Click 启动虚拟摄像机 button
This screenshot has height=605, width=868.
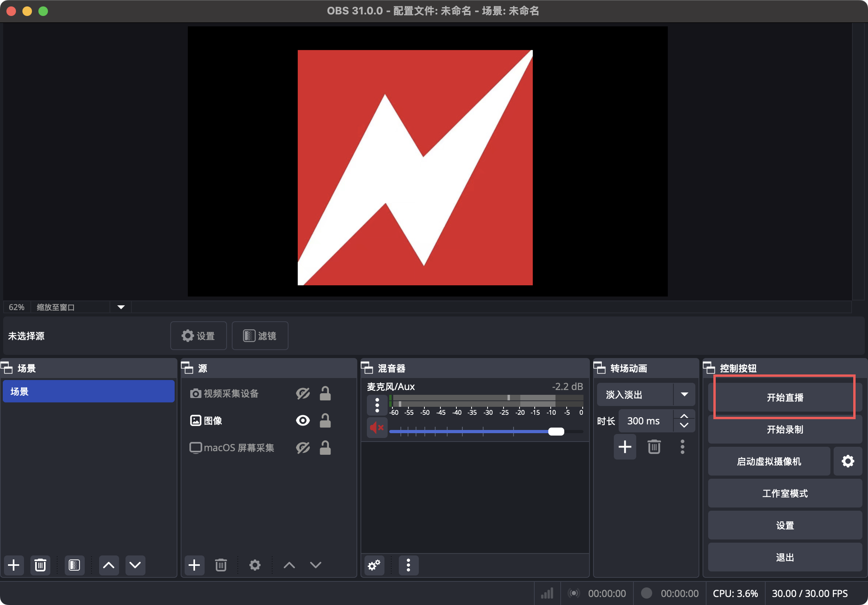tap(769, 461)
